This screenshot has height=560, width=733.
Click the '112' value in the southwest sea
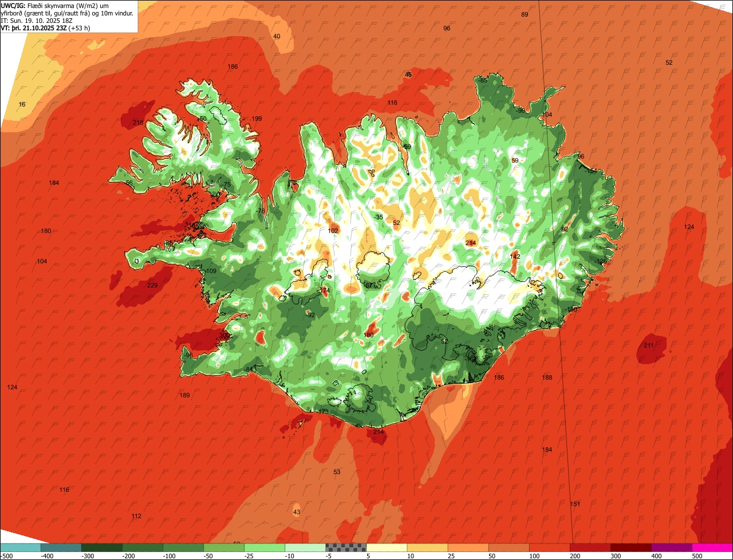tap(136, 516)
